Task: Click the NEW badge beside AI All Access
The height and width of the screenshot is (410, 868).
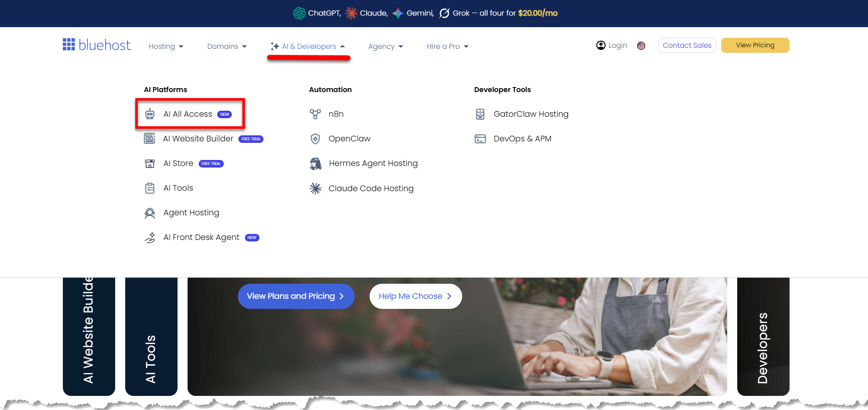Action: (x=224, y=114)
